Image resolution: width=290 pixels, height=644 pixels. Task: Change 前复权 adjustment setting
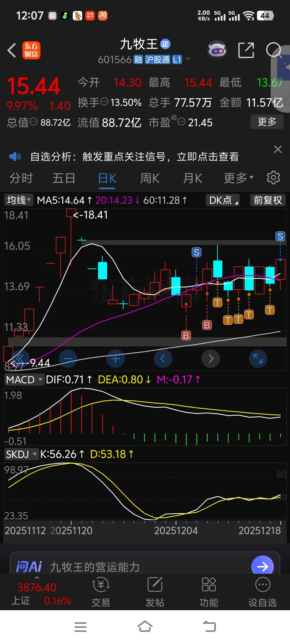coord(268,200)
